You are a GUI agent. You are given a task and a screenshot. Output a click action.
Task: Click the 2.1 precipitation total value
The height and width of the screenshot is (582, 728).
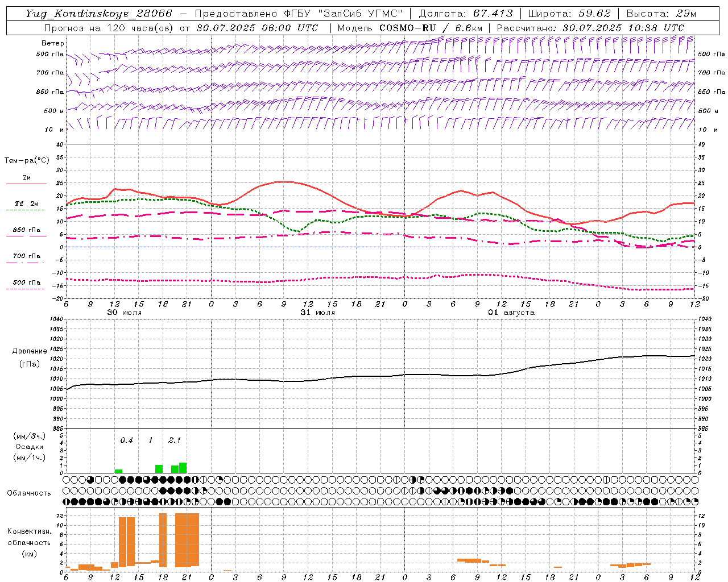click(175, 440)
